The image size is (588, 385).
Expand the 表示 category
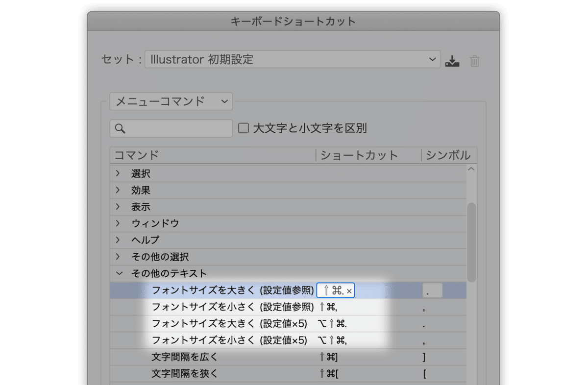pyautogui.click(x=118, y=207)
